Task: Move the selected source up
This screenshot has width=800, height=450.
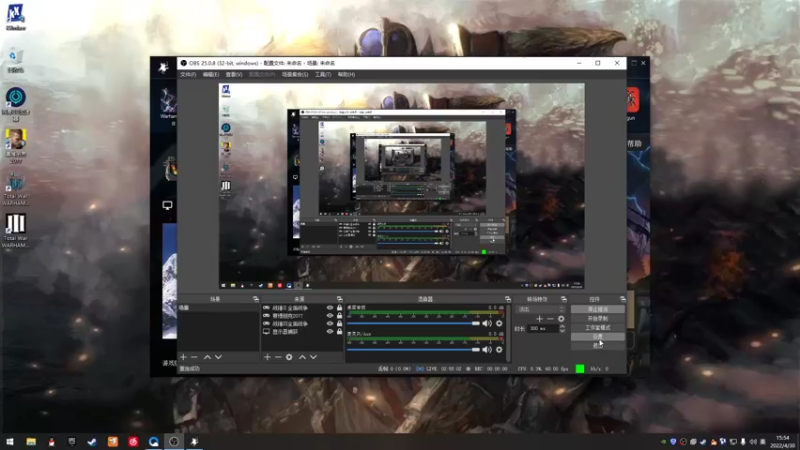Action: (302, 357)
